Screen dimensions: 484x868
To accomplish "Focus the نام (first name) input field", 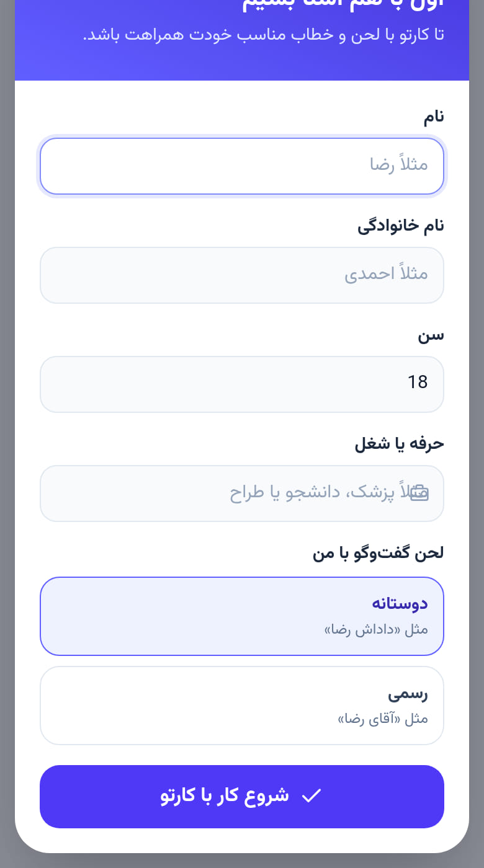I will tap(242, 166).
